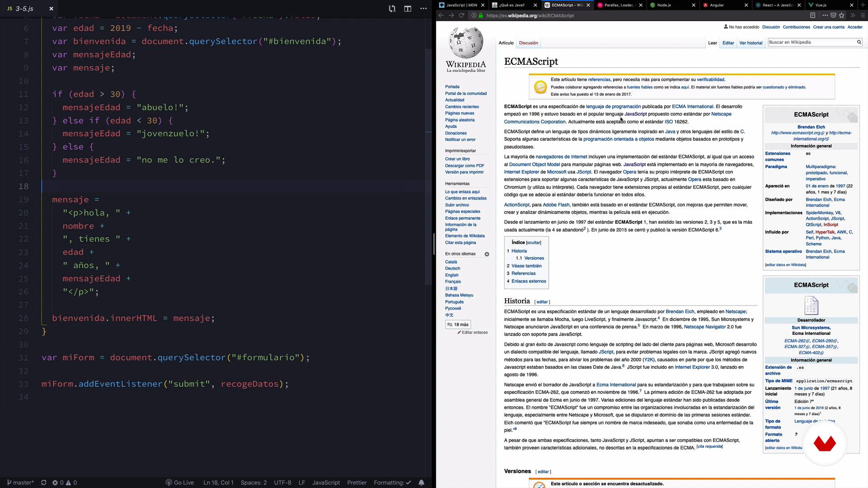Open the React browser tab
This screenshot has width=868, height=488.
(x=778, y=5)
